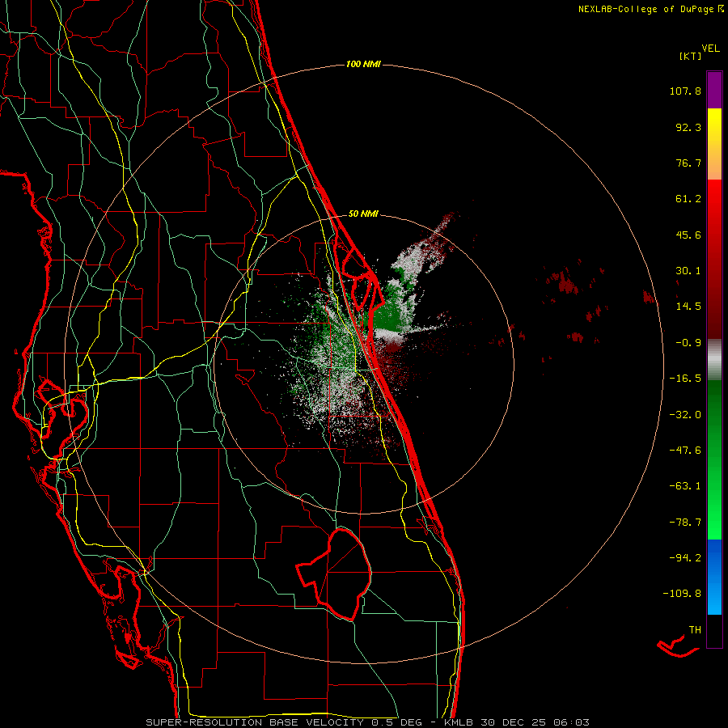Image resolution: width=728 pixels, height=728 pixels.
Task: Click the -32.0 scale value
Action: pyautogui.click(x=685, y=415)
